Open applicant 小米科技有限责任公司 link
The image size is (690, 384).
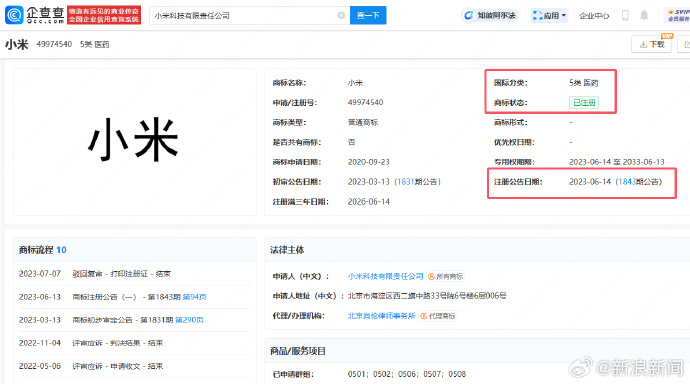pyautogui.click(x=385, y=276)
